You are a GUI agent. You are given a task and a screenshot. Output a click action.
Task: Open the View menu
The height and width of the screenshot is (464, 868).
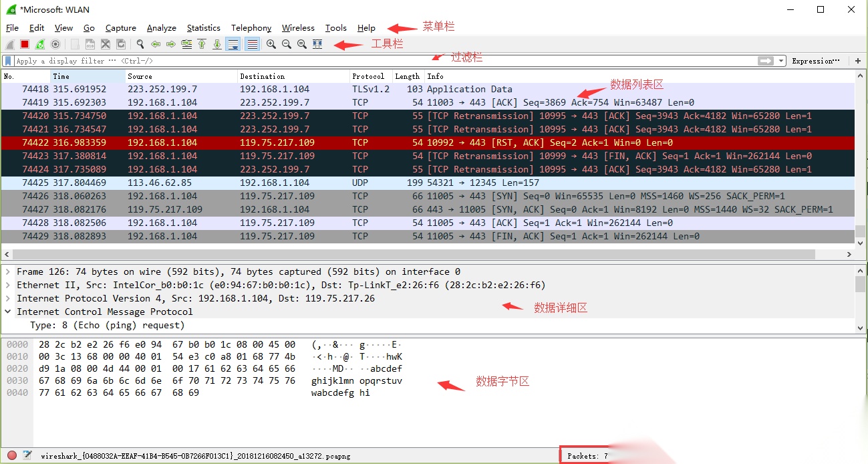click(x=63, y=28)
